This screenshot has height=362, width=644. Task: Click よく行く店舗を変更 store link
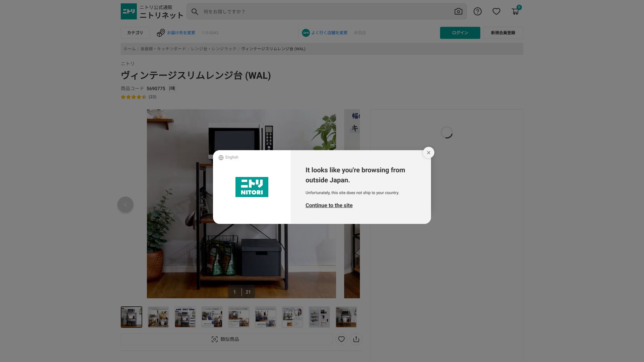[329, 33]
